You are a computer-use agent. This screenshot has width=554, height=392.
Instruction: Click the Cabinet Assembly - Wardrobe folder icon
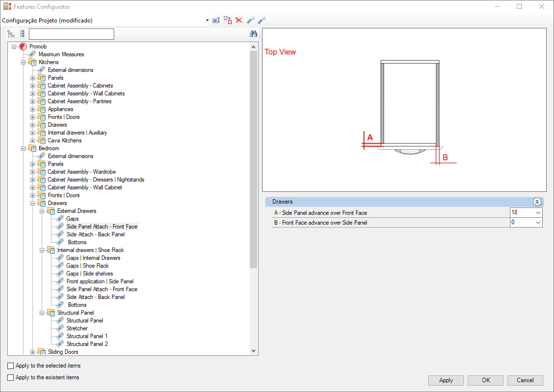pos(42,172)
